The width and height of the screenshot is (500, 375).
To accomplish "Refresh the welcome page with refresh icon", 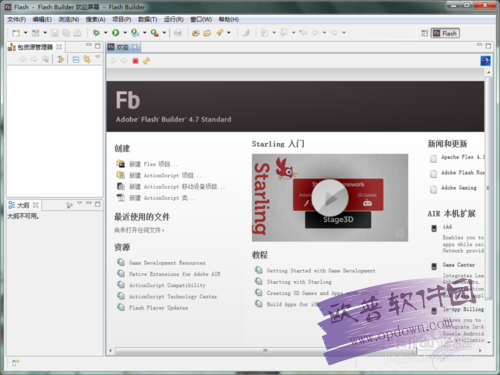I will 147,61.
